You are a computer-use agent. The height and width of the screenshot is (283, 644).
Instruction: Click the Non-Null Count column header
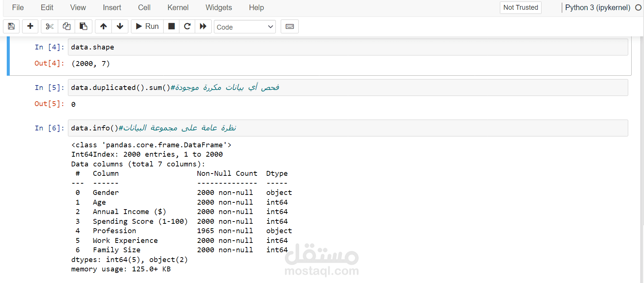(227, 174)
